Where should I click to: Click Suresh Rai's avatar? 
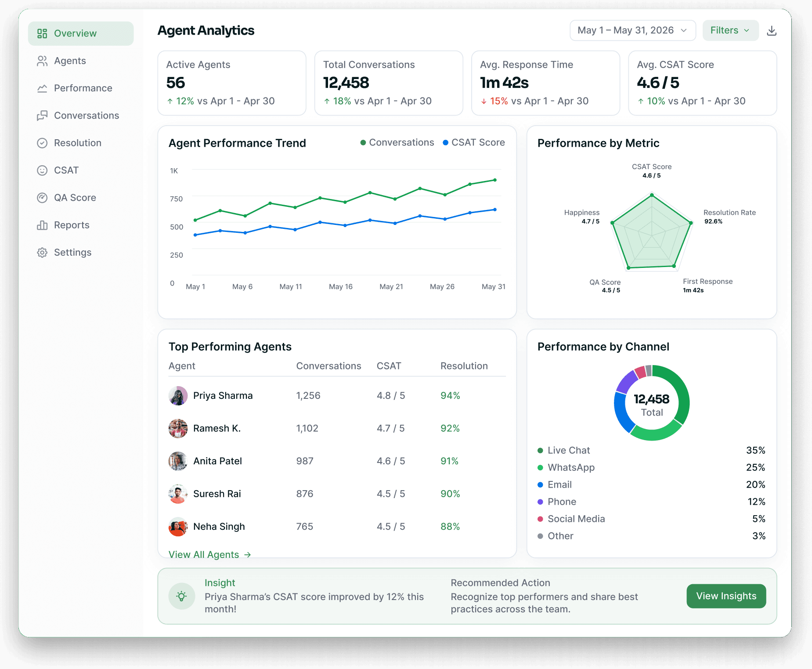click(178, 494)
